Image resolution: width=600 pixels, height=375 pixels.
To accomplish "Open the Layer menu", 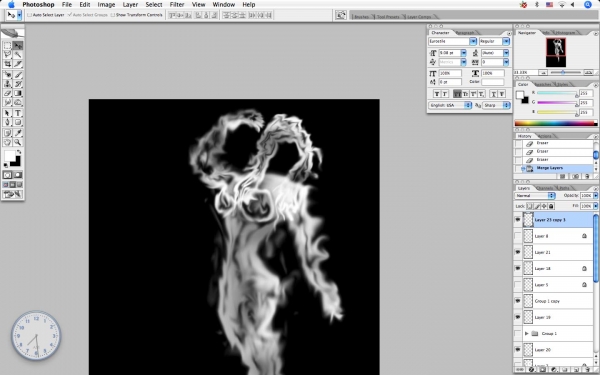I will coord(130,5).
